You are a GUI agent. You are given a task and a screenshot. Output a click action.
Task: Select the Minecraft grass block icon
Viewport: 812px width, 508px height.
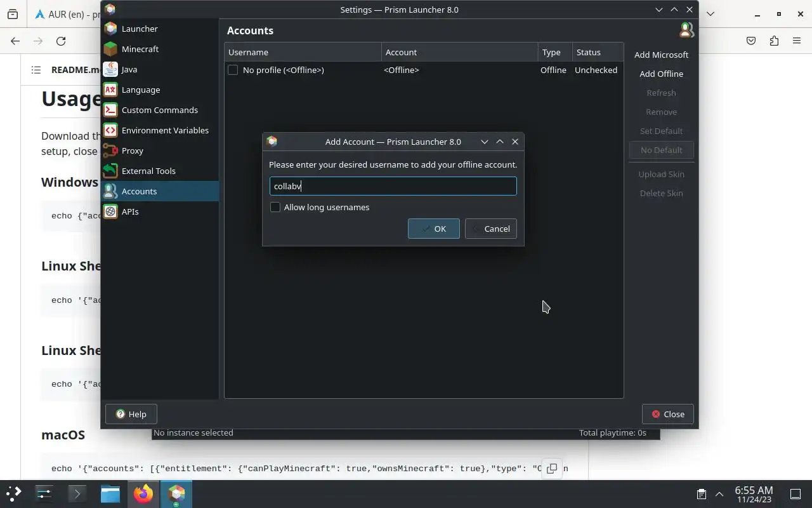[x=110, y=49]
